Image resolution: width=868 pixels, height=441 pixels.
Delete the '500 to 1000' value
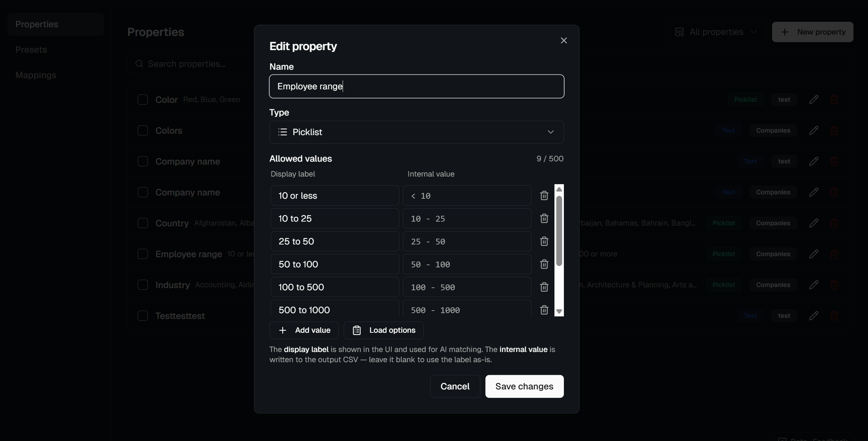pos(544,310)
